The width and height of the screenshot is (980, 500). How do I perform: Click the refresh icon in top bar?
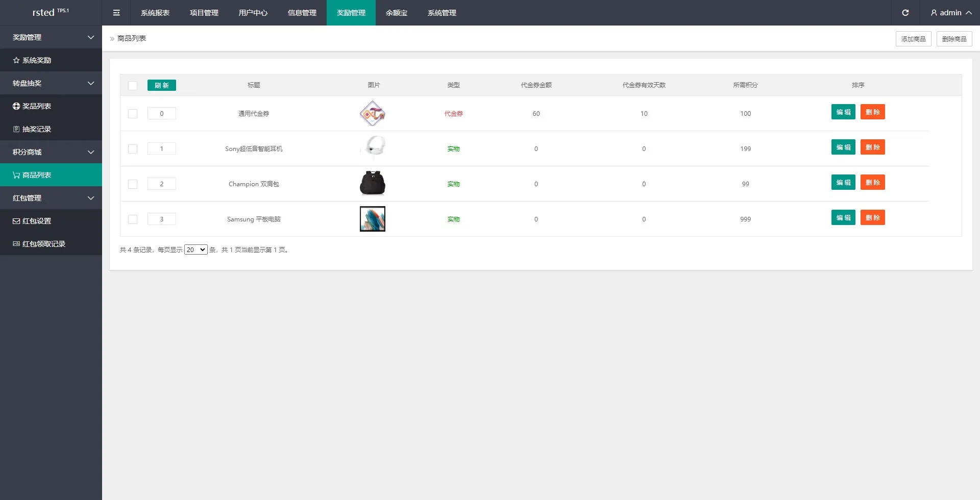pyautogui.click(x=905, y=13)
